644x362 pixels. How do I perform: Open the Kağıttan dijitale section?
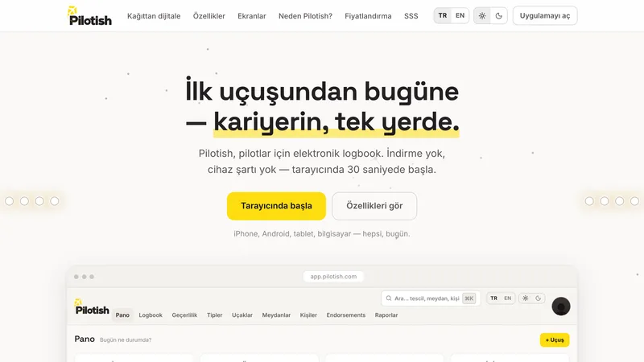154,16
